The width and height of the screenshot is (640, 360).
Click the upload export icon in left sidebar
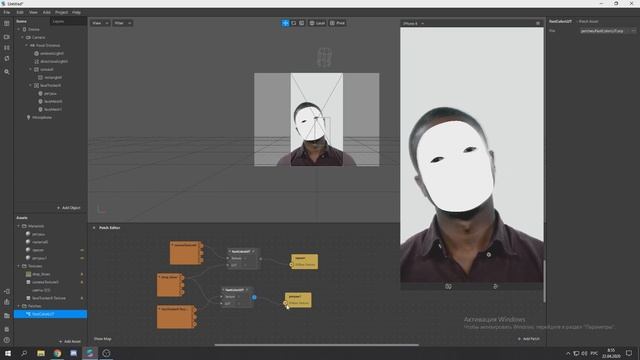[7, 302]
